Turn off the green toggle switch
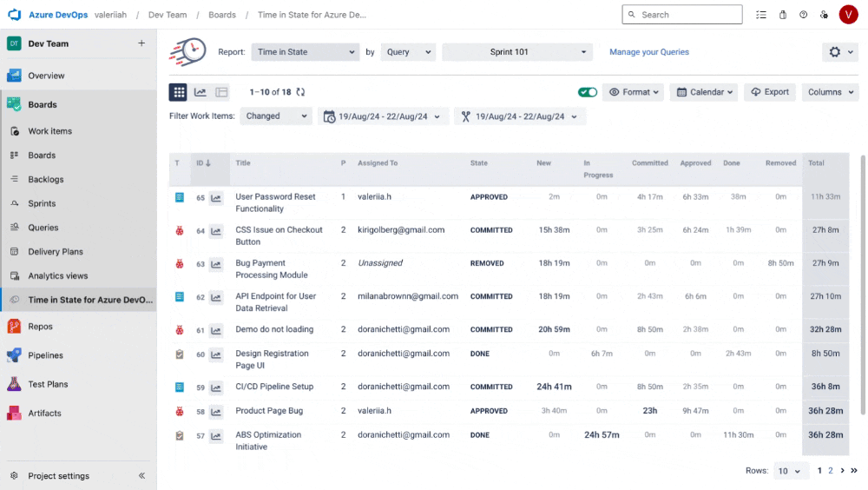This screenshot has height=490, width=868. [x=588, y=92]
